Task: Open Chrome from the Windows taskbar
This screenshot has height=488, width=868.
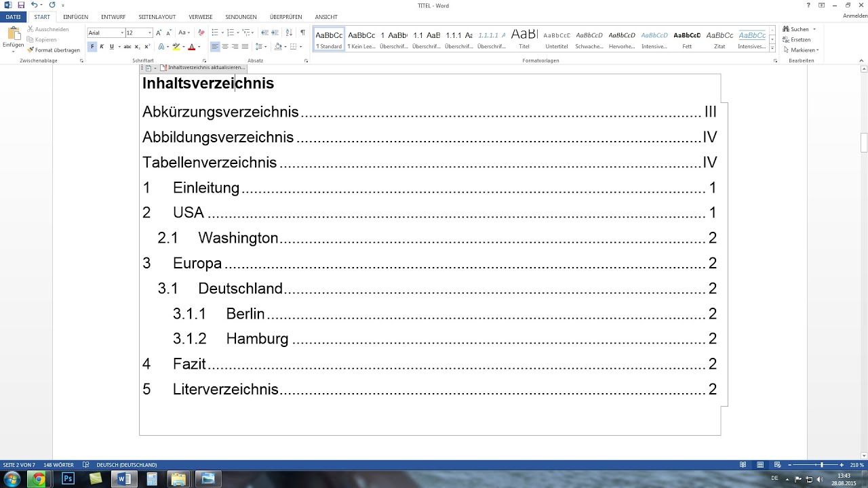Action: click(39, 479)
